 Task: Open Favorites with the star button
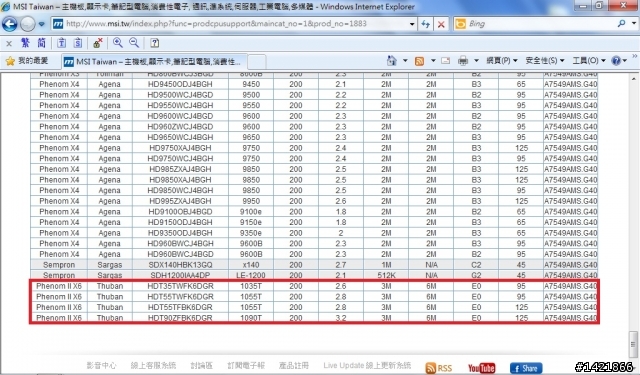point(27,61)
